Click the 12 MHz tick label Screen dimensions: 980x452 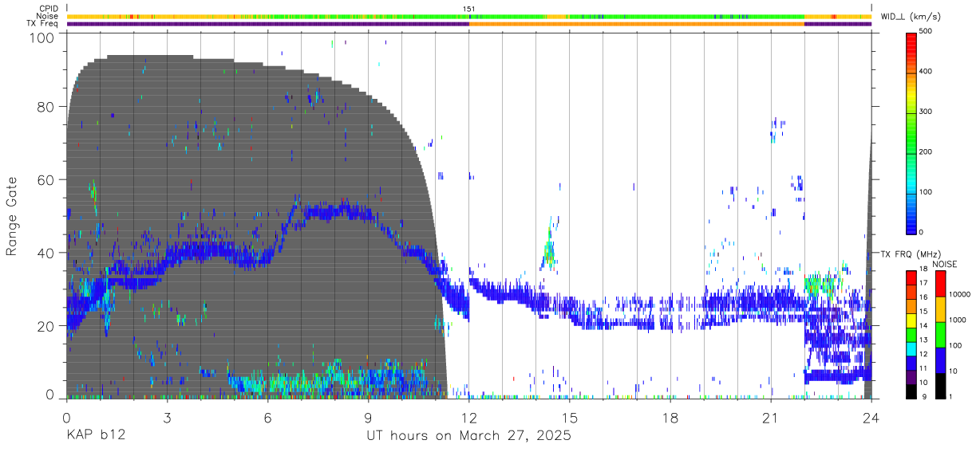pyautogui.click(x=925, y=355)
